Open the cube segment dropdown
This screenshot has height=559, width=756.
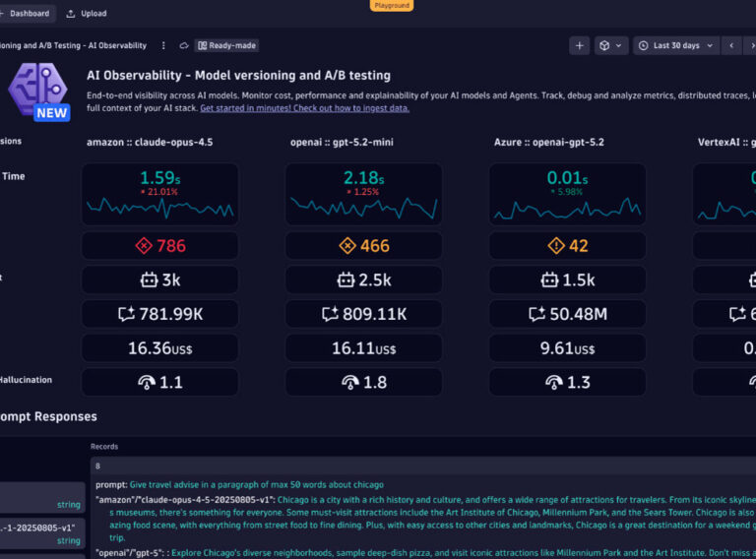pos(611,45)
